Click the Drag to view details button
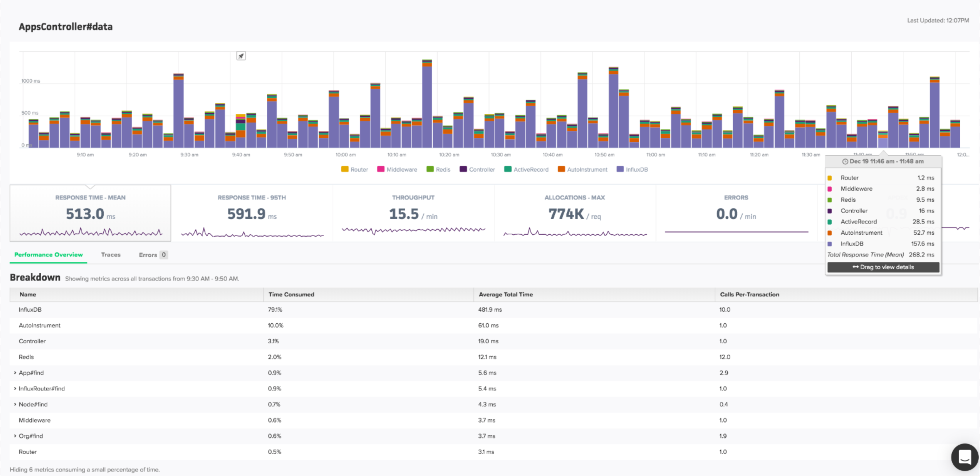This screenshot has height=476, width=980. tap(883, 267)
